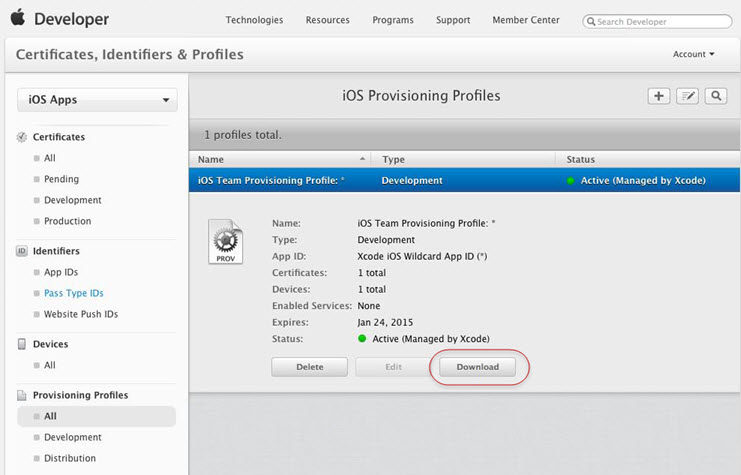
Task: Click the Delete button
Action: pos(309,367)
